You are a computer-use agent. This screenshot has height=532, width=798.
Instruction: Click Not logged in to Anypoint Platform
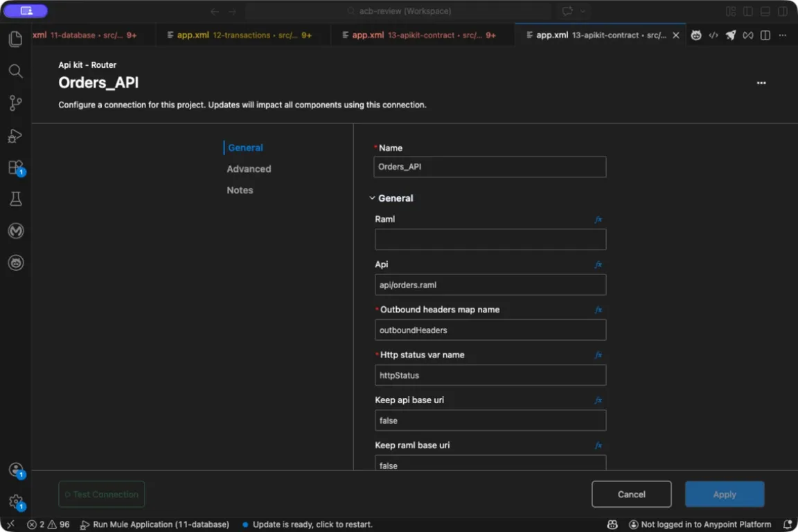[700, 524]
